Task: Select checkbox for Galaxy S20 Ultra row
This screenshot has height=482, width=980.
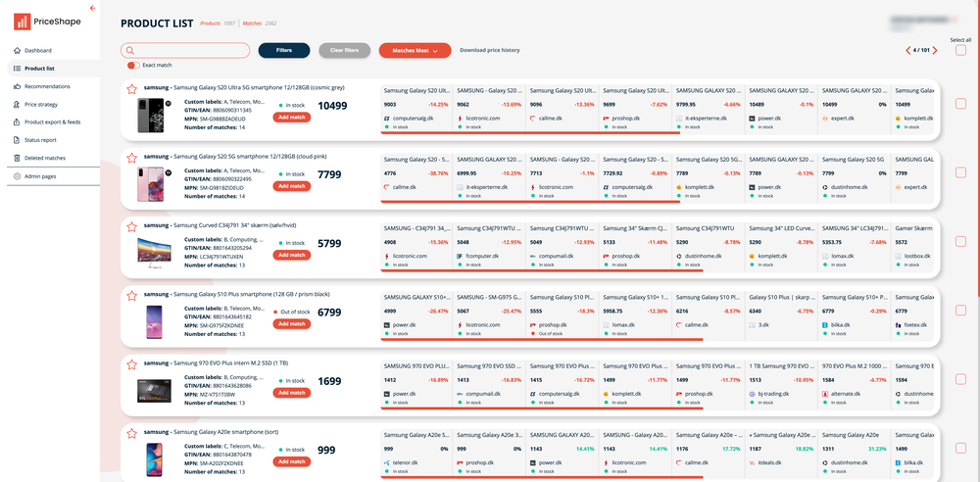Action: (x=960, y=104)
